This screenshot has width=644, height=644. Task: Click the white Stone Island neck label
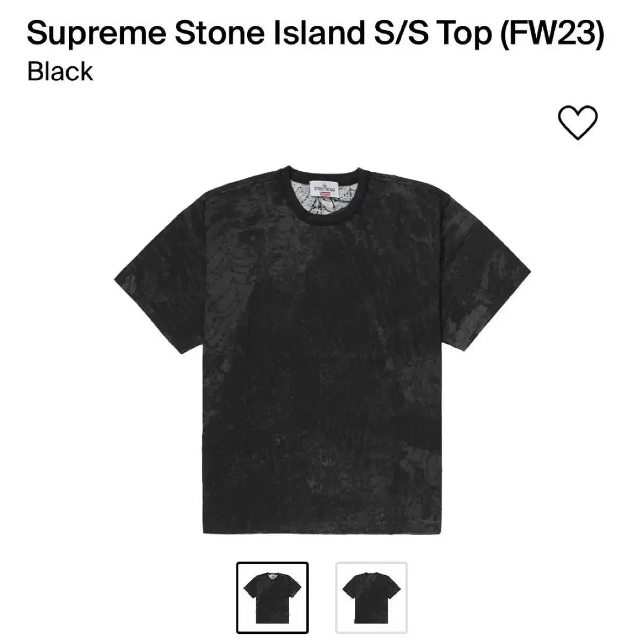click(x=324, y=190)
